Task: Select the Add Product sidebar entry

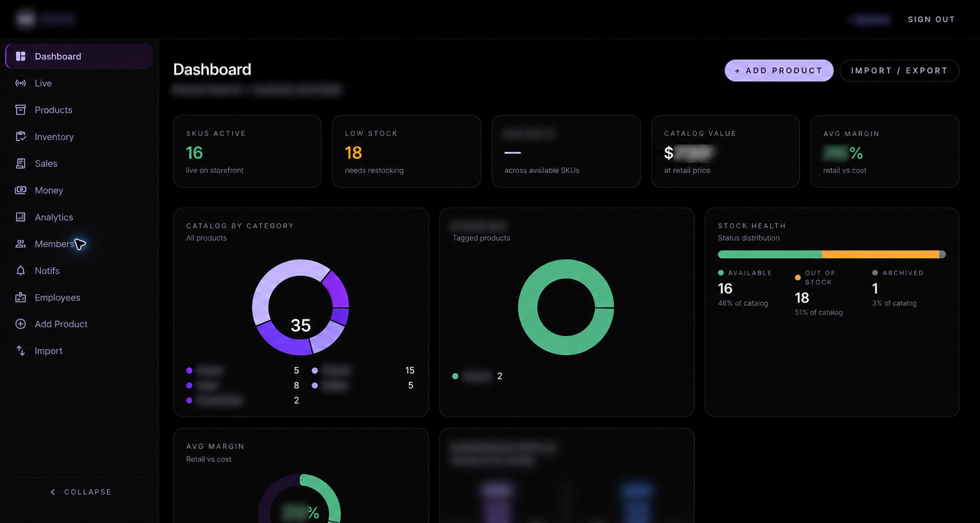Action: pos(79,324)
